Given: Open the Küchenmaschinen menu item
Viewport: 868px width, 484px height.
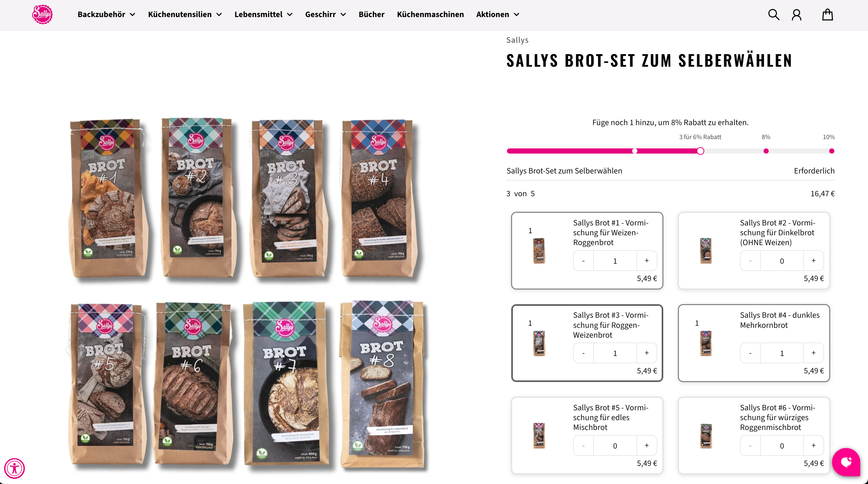Looking at the screenshot, I should pos(430,14).
